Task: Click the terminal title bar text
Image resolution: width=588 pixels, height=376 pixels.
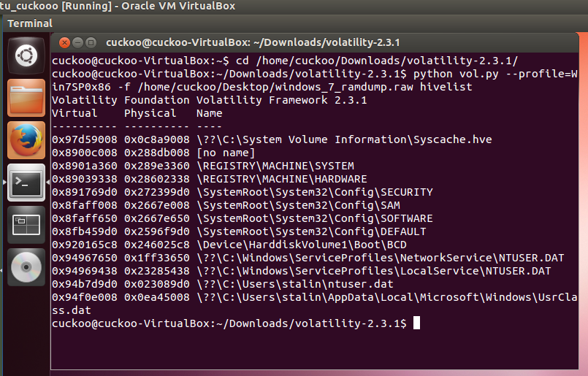Action: [253, 42]
